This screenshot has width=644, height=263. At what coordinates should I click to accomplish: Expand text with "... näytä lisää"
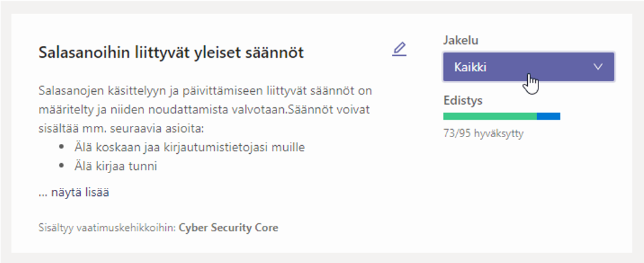click(74, 192)
